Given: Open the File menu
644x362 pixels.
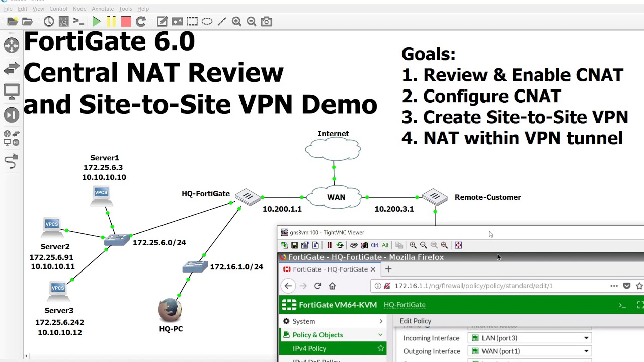Looking at the screenshot, I should 8,9.
